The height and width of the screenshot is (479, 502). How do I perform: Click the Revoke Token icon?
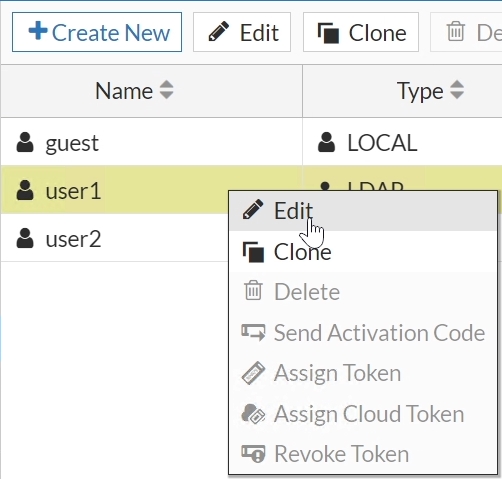253,454
